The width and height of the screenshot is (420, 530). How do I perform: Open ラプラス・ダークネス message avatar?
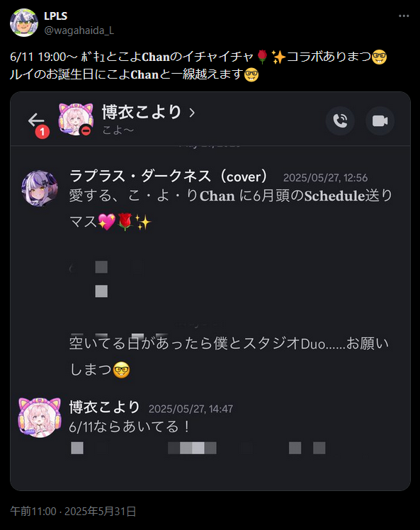(x=40, y=188)
